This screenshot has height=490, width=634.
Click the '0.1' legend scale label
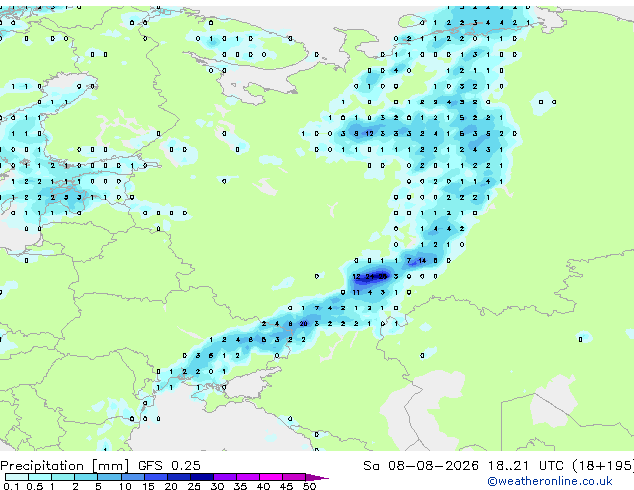[12, 486]
